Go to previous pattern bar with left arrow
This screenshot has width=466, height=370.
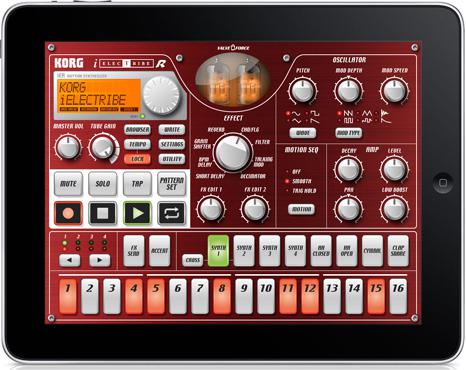(x=70, y=260)
